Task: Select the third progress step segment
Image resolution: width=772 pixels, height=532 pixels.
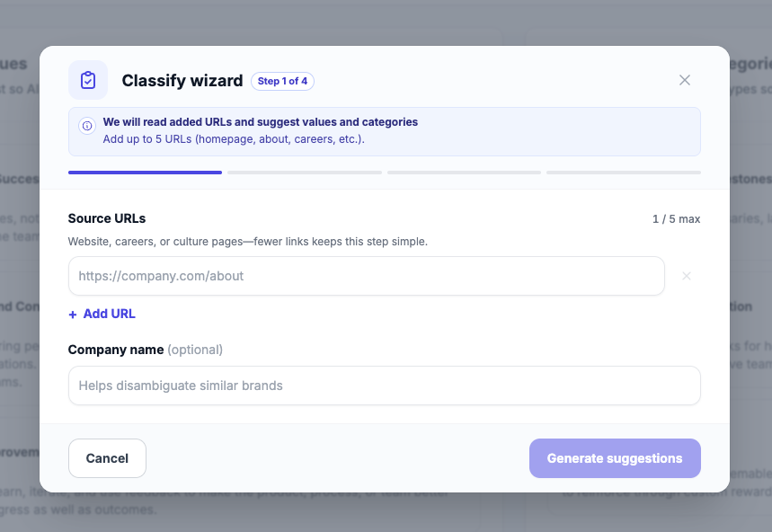Action: [464, 172]
